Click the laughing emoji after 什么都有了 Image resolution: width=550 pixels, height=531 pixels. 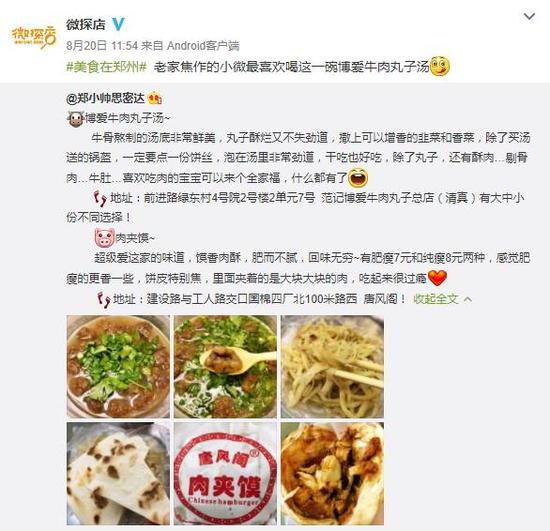358,177
